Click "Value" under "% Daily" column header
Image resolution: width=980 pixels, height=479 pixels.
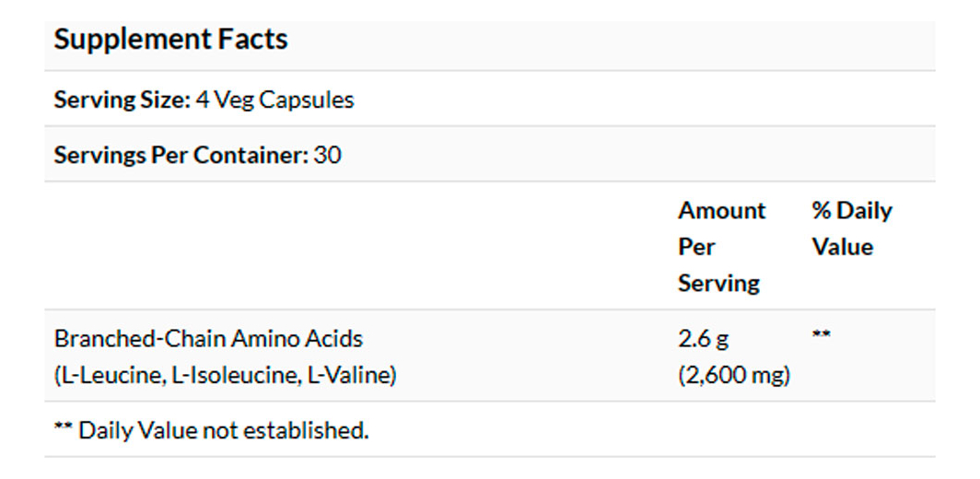[x=842, y=247]
